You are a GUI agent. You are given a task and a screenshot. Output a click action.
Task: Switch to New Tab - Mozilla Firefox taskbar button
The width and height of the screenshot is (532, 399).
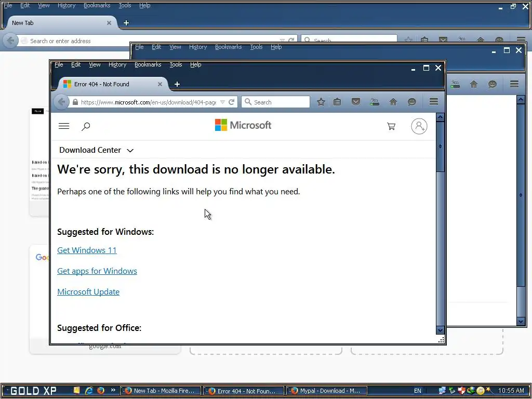(161, 391)
